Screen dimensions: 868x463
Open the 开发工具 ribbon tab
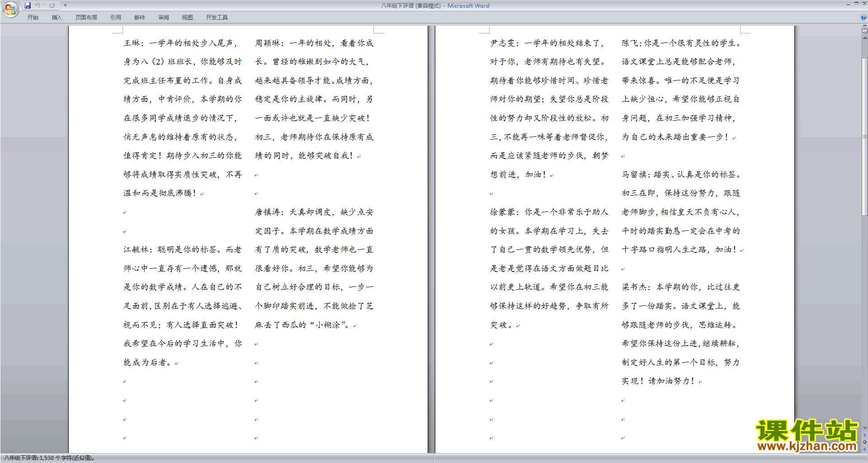217,18
